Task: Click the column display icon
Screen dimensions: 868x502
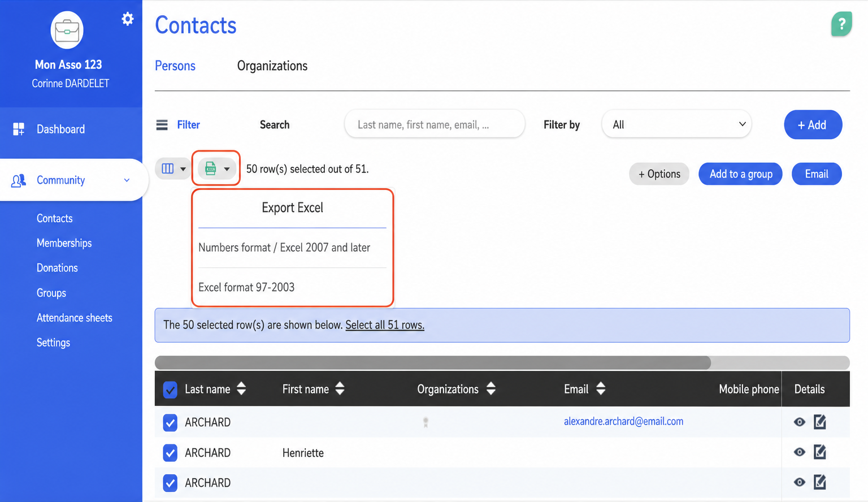Action: click(x=168, y=168)
